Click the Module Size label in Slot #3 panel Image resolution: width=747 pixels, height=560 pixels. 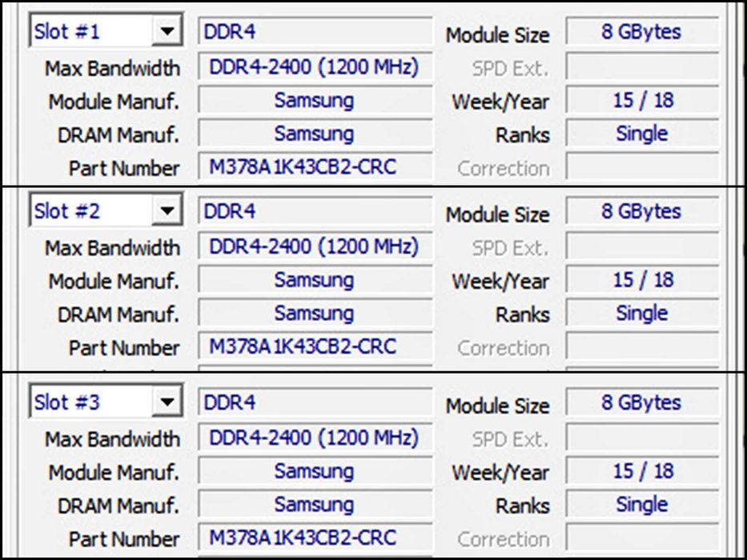[498, 406]
